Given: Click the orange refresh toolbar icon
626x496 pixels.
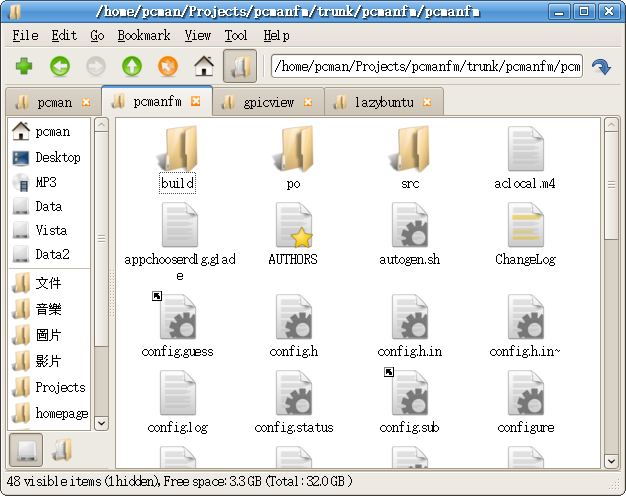Looking at the screenshot, I should tap(168, 67).
